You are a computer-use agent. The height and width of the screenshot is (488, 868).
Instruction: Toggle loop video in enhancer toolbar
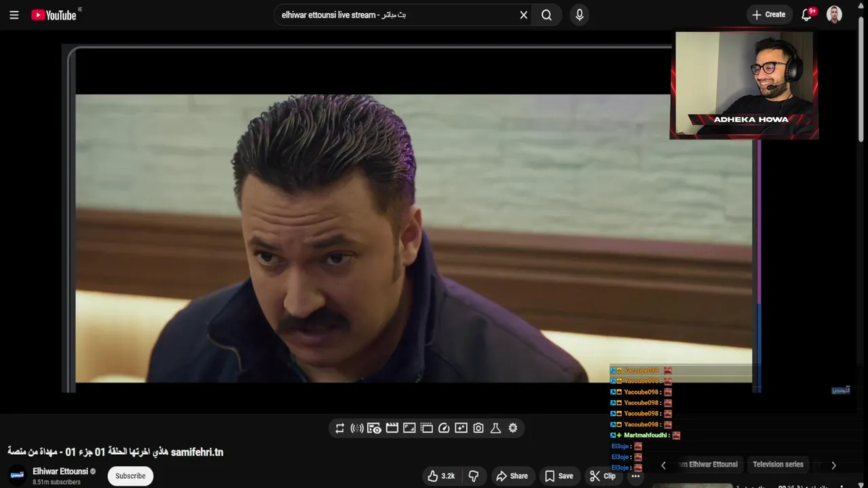pyautogui.click(x=340, y=428)
